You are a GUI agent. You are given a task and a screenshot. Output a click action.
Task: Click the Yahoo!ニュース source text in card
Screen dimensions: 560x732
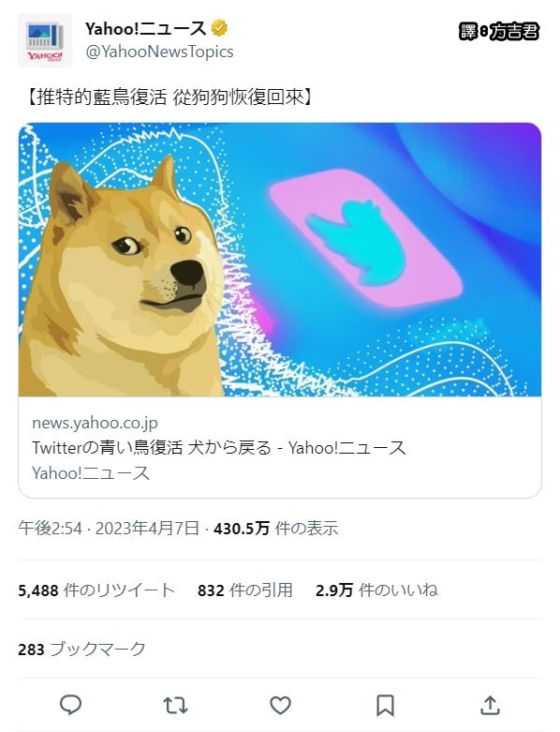pyautogui.click(x=91, y=473)
